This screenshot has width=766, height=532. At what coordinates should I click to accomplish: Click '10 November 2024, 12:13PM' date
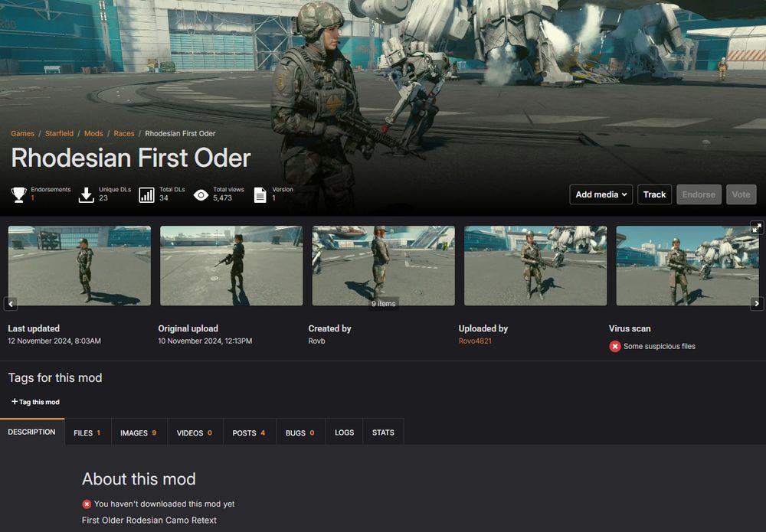click(x=205, y=341)
